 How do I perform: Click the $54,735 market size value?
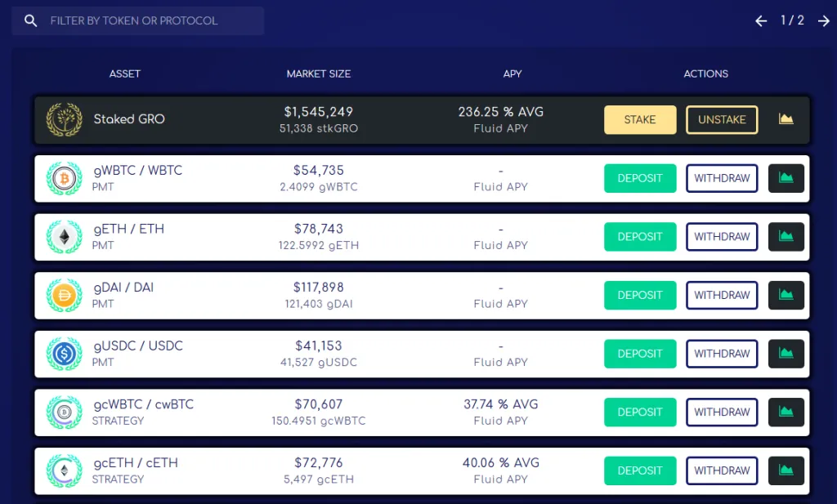319,170
